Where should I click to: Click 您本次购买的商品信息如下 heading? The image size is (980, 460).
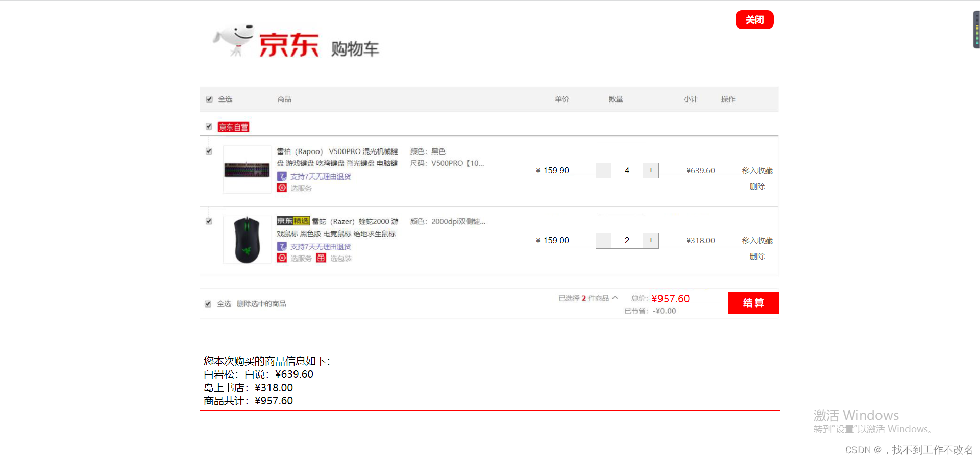point(267,361)
